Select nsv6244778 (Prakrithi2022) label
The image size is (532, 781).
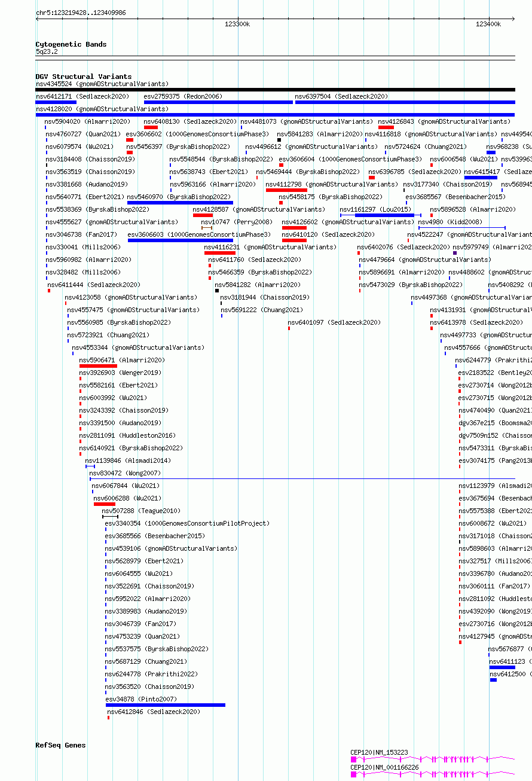pyautogui.click(x=151, y=674)
